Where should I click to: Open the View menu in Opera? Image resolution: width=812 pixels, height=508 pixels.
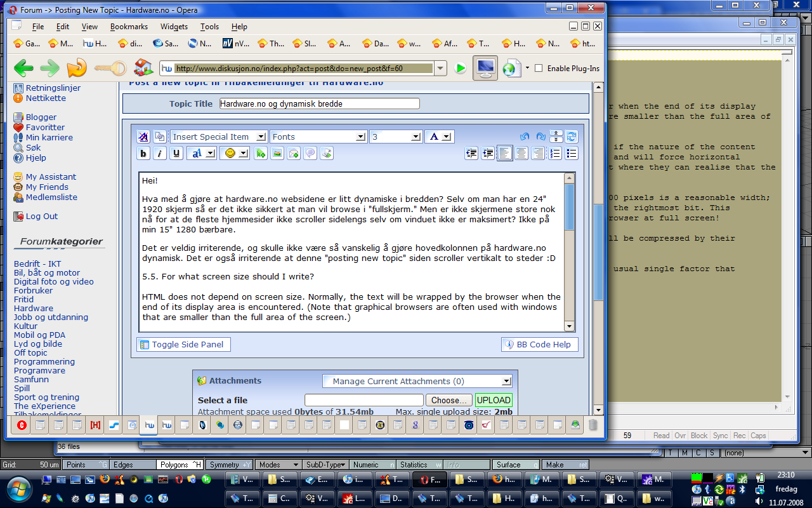click(x=89, y=27)
